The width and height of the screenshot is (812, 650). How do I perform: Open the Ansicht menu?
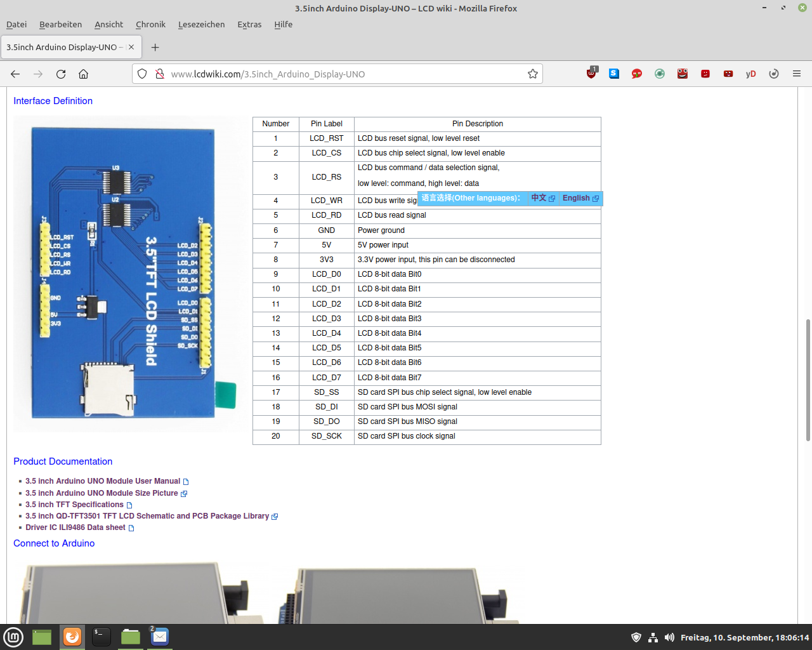click(108, 24)
